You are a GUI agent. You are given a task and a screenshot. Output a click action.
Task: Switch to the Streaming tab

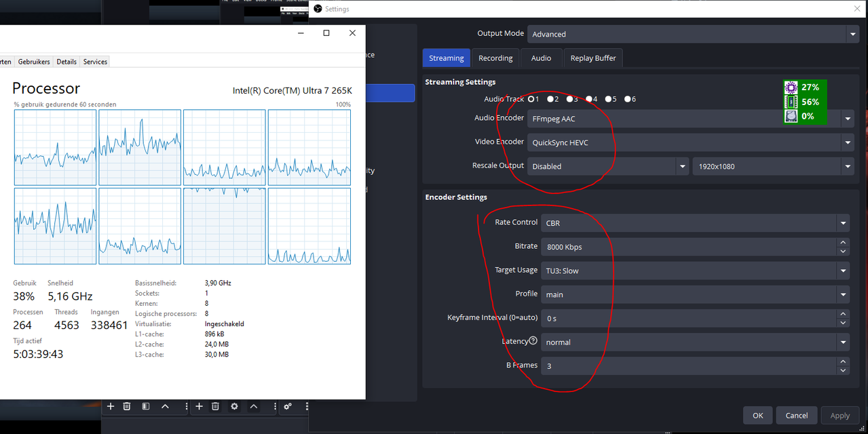[447, 58]
